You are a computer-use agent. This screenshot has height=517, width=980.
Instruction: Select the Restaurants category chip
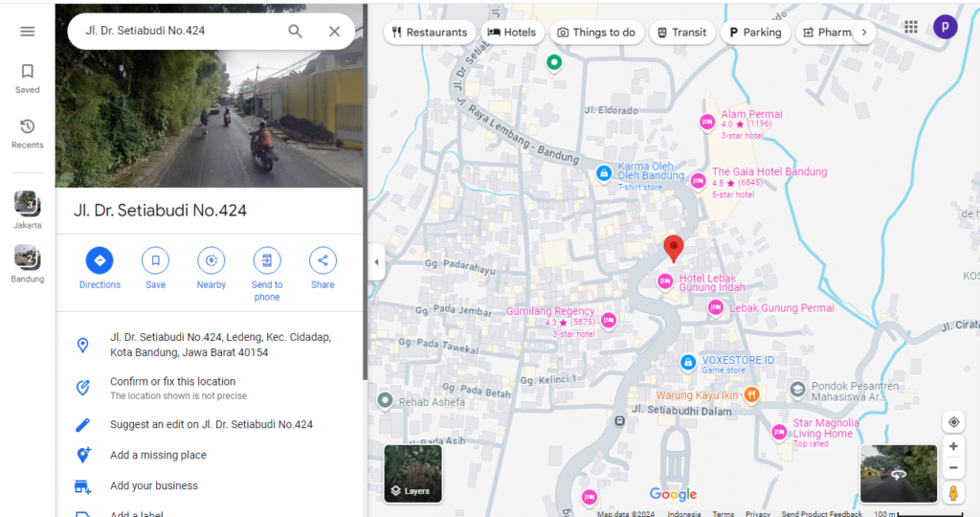(x=430, y=32)
